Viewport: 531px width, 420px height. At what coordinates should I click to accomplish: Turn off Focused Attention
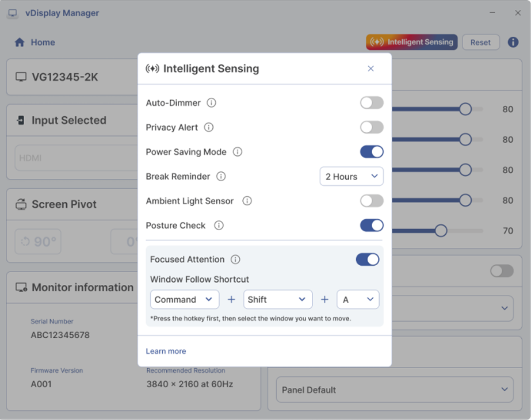(368, 259)
